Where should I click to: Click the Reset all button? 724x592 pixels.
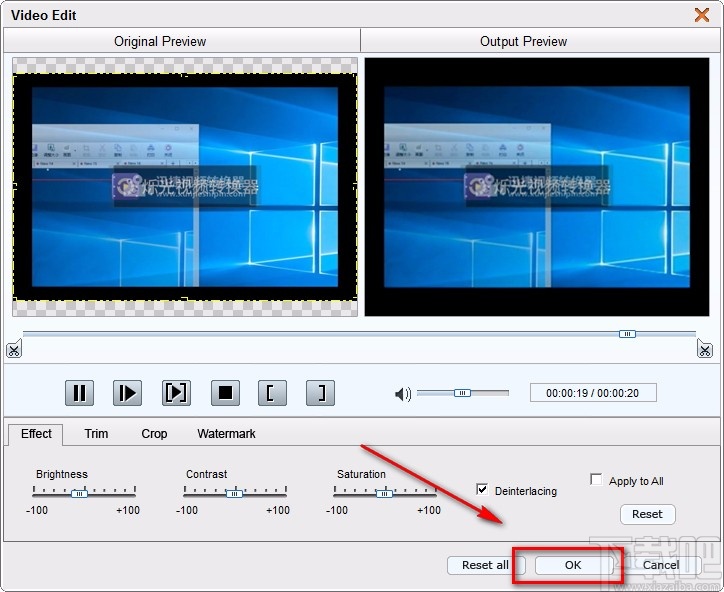[x=485, y=565]
